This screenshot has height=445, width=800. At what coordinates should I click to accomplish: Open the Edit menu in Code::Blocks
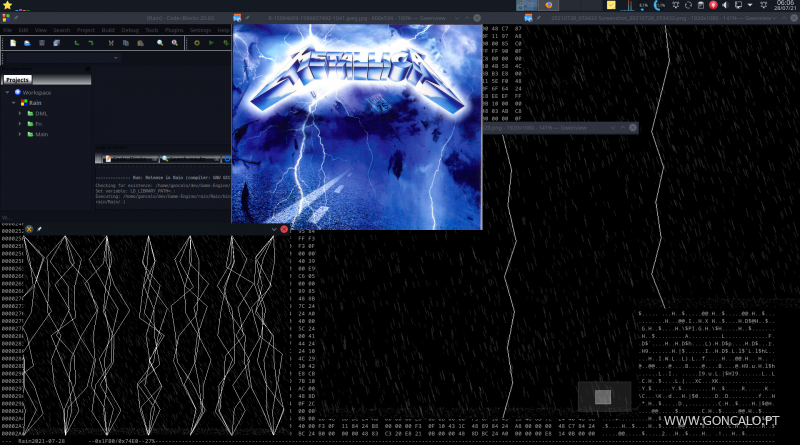(x=23, y=30)
